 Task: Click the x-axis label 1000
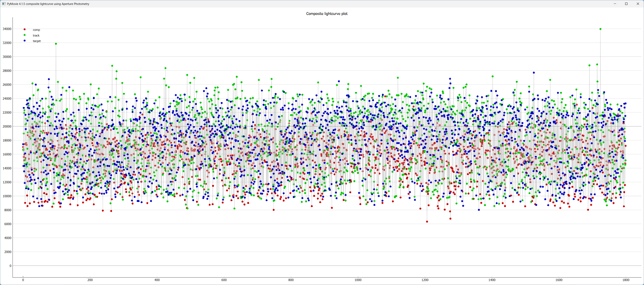[358, 280]
